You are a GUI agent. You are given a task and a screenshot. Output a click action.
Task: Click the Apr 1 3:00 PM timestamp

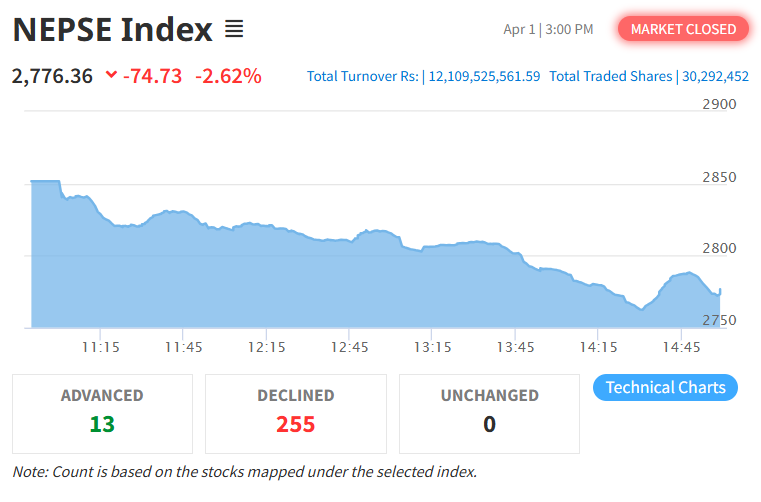(548, 29)
